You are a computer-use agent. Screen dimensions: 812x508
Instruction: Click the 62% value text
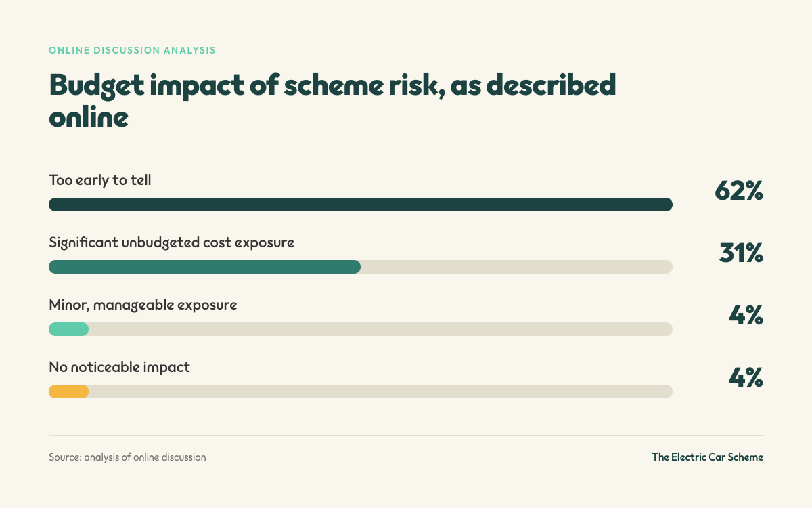pos(739,192)
